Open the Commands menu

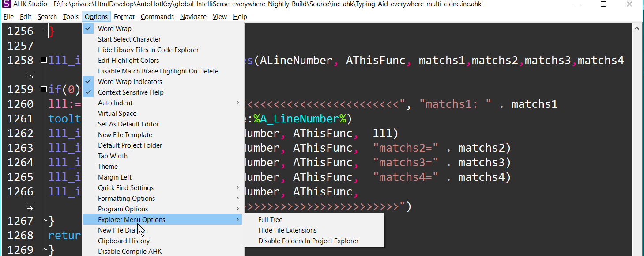pos(157,17)
